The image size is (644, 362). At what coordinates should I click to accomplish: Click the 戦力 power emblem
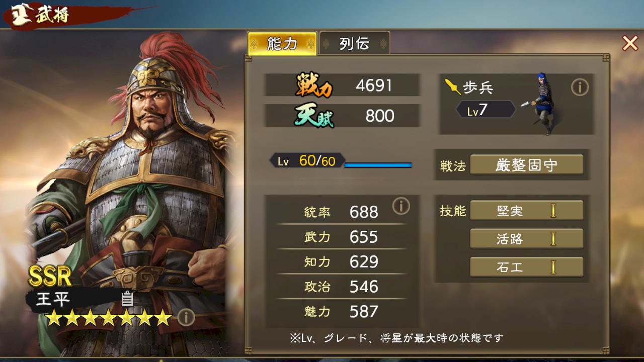point(314,86)
